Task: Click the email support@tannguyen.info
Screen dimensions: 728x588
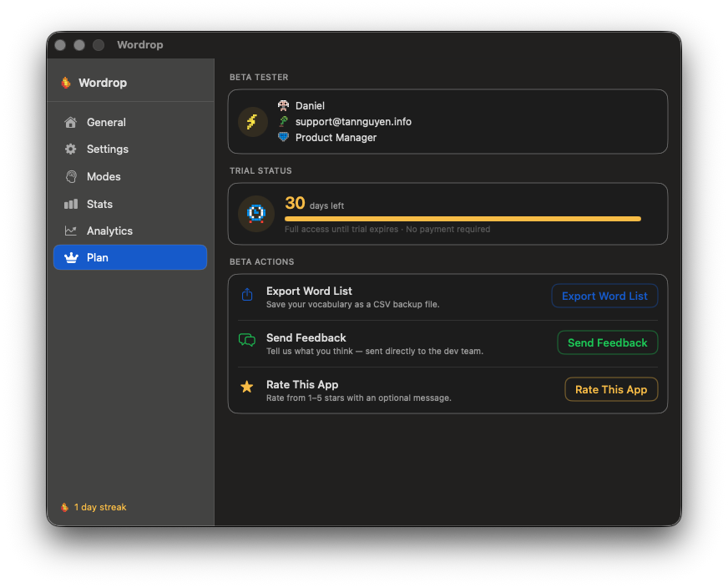Action: point(353,122)
